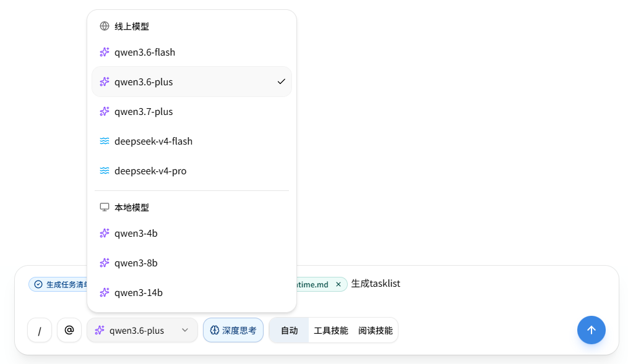Click the globe icon of 线上模型 header
Image resolution: width=628 pixels, height=364 pixels.
[x=104, y=26]
